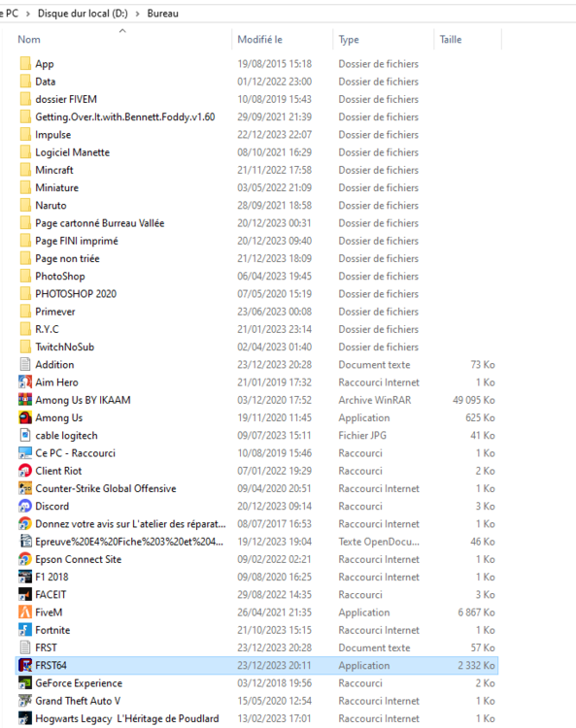576x728 pixels.
Task: Click the Archive WinRAR type cell
Action: pos(374,400)
